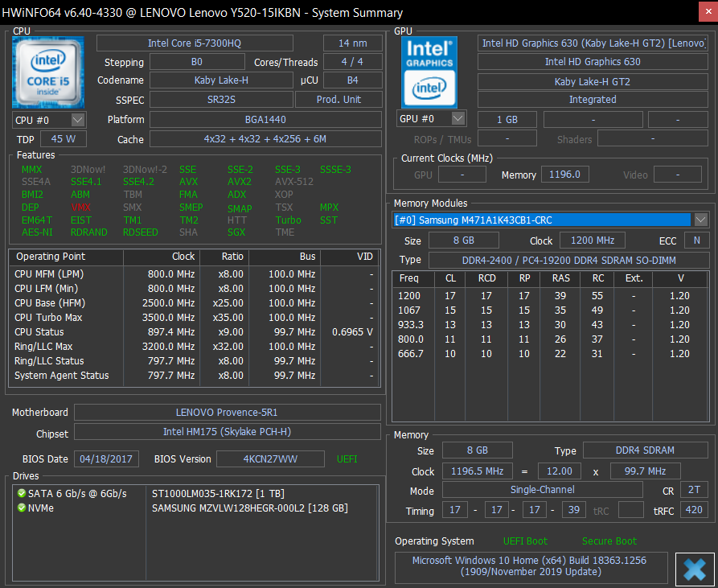Click the 14 nm process field
Viewport: 718px width, 588px height.
tap(353, 43)
